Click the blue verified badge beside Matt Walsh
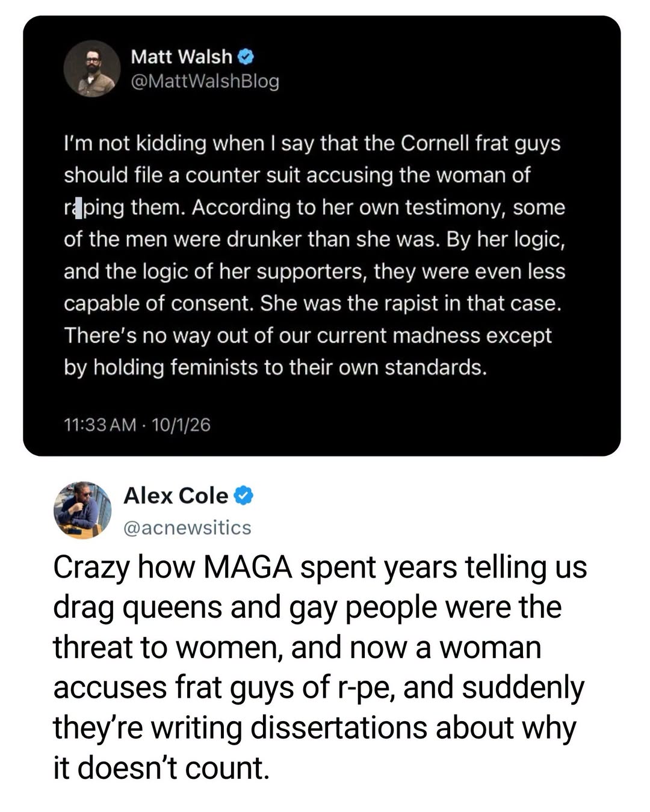The image size is (650, 812). pyautogui.click(x=246, y=57)
